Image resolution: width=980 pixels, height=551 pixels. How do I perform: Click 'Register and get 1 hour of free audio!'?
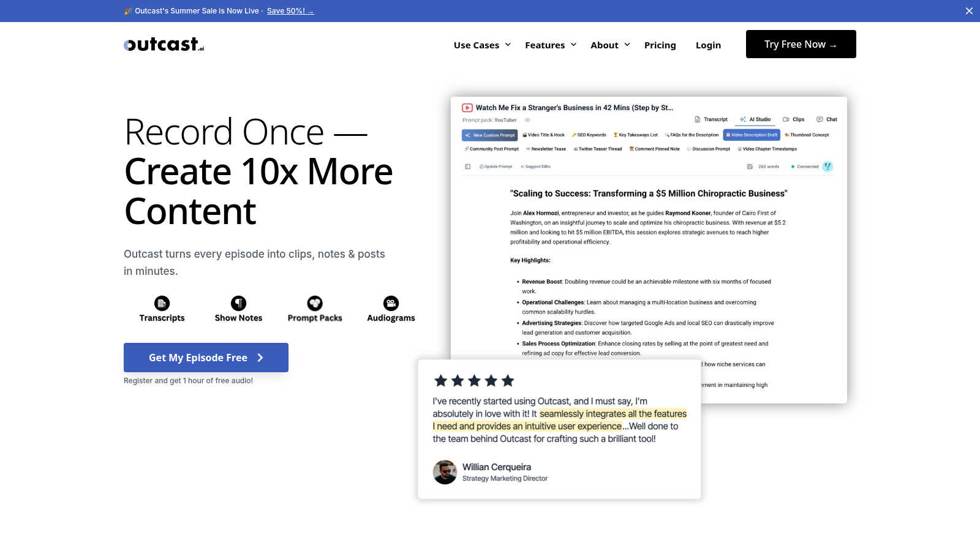pyautogui.click(x=188, y=381)
